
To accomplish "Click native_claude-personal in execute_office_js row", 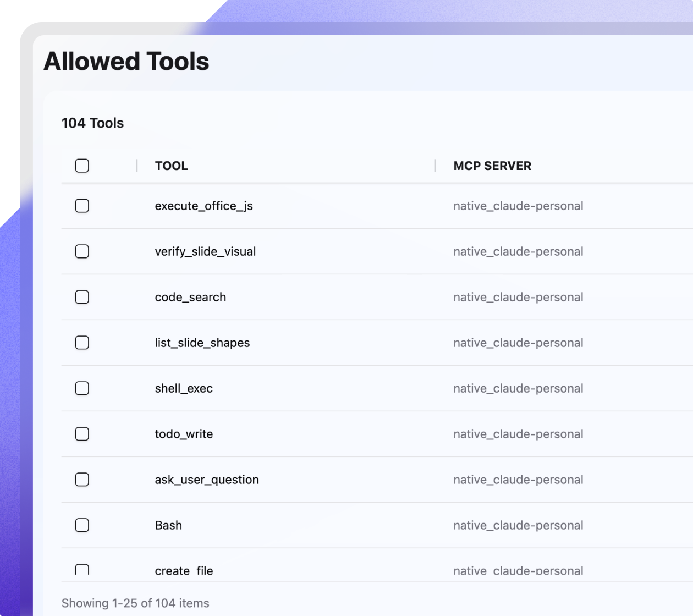I will click(x=518, y=206).
